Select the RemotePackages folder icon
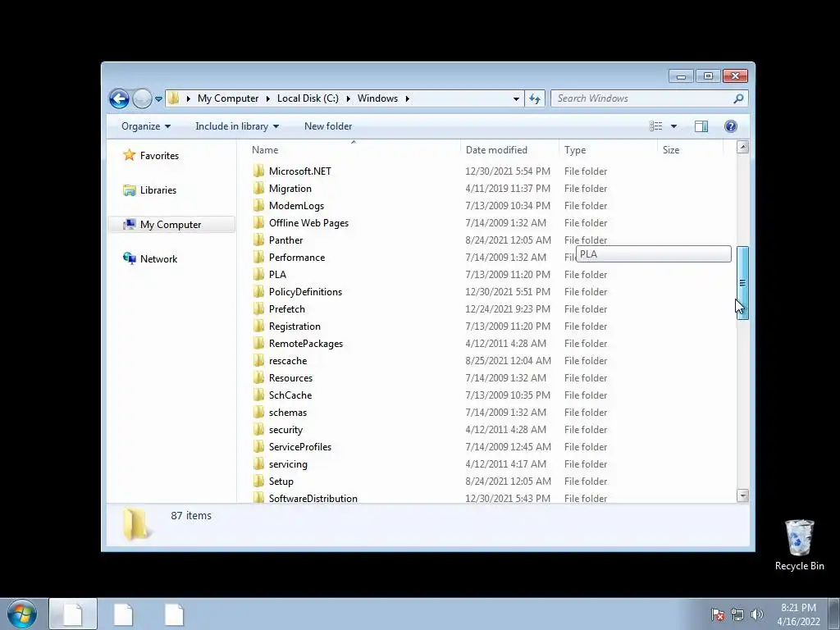 [x=258, y=343]
